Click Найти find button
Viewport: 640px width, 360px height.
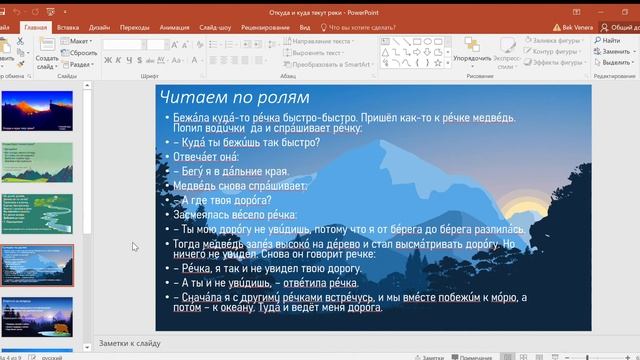607,40
